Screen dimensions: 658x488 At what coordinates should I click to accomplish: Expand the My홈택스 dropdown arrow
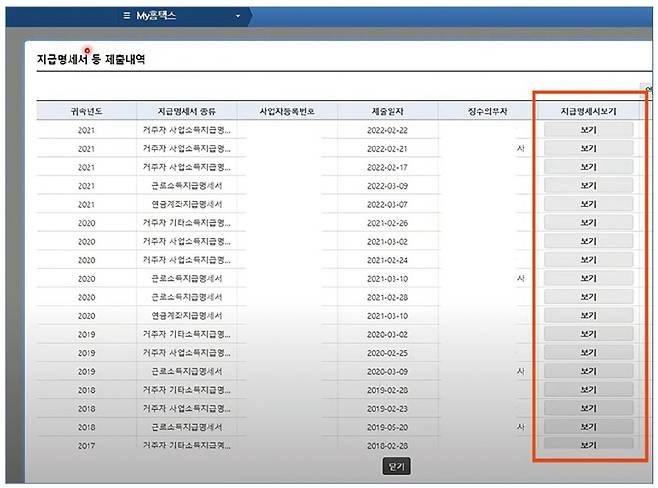[238, 16]
